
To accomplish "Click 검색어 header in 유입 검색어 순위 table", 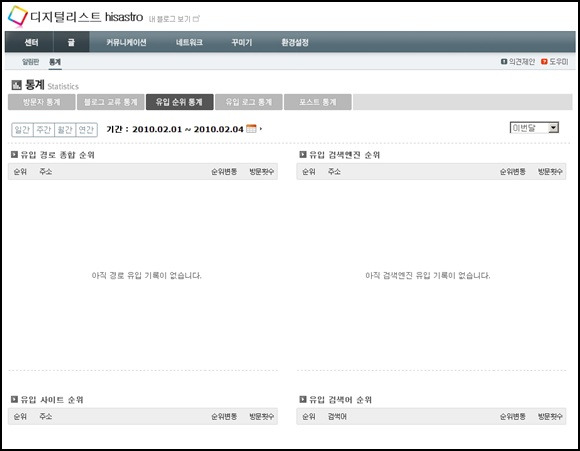I will 337,417.
